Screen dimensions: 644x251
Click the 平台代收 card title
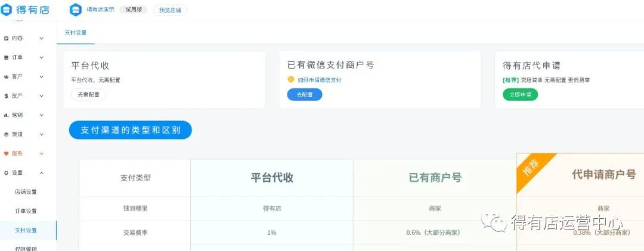tap(90, 66)
